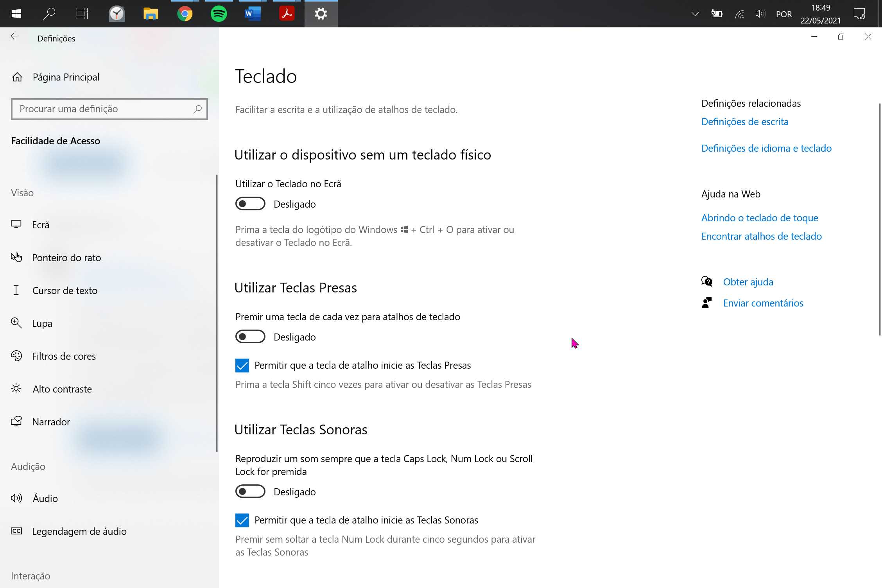Enable the Teclas Presas toggle
Image resolution: width=882 pixels, height=588 pixels.
click(x=250, y=337)
